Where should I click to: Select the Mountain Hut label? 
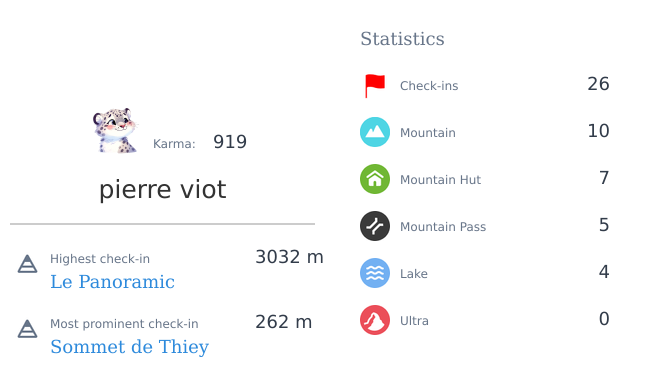click(x=440, y=179)
